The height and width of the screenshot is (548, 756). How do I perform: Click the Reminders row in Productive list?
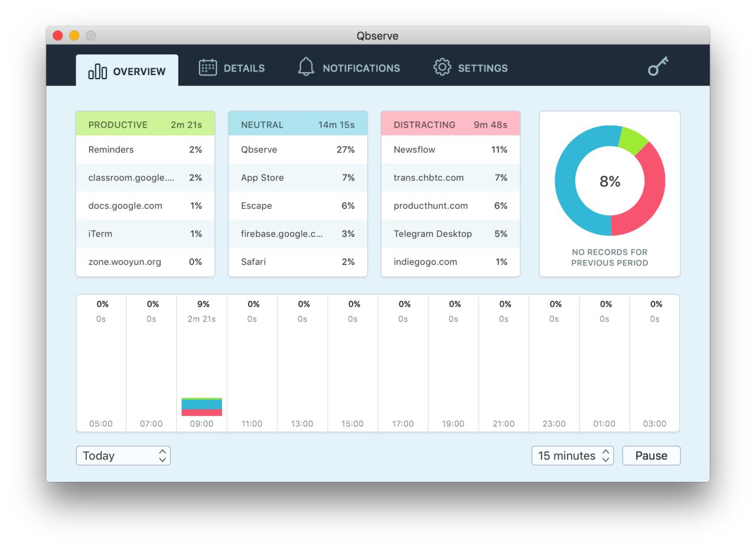click(145, 150)
